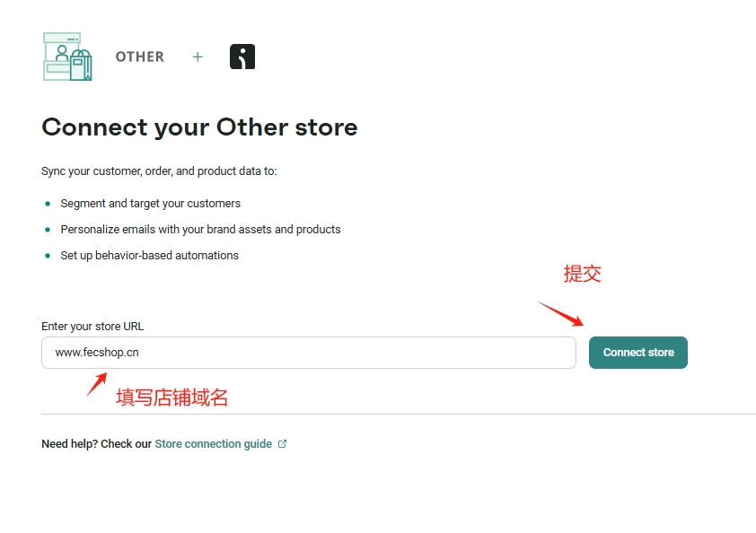
Task: Click the Need help? Check our text
Action: coord(96,443)
